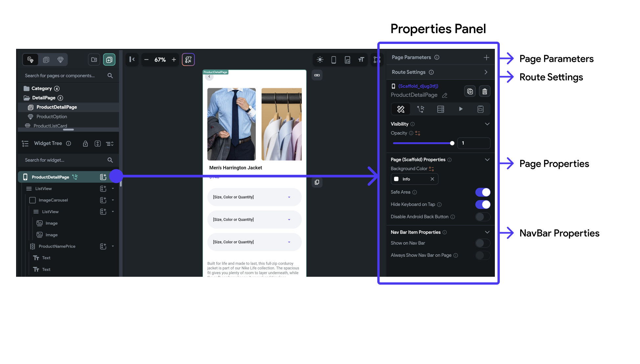Toggle Hide Keyboard on Tap switch
The width and height of the screenshot is (640, 364).
[x=483, y=204]
